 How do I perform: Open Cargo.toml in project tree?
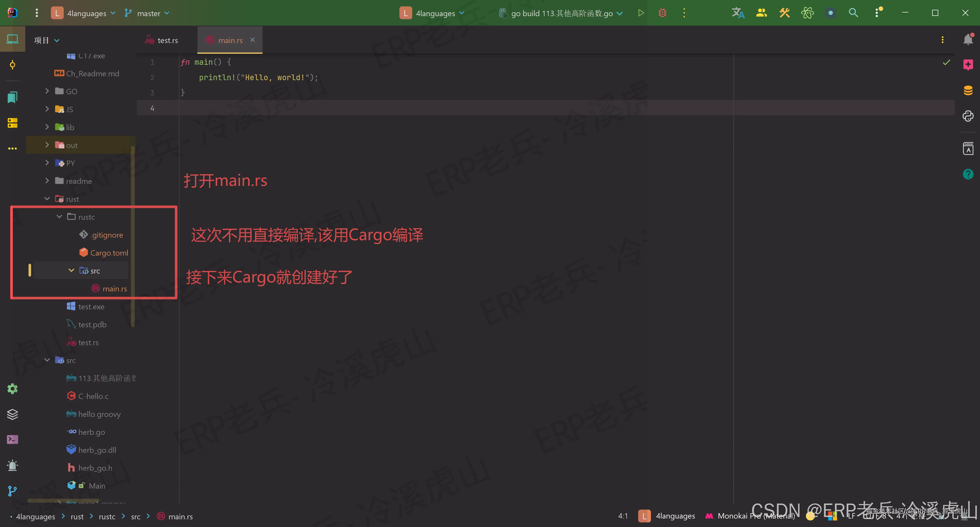[109, 253]
